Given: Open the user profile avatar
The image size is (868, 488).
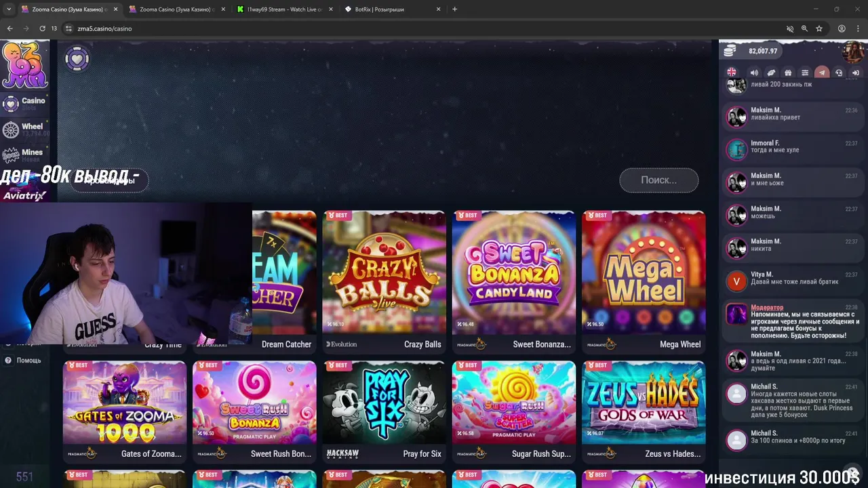Looking at the screenshot, I should point(854,52).
